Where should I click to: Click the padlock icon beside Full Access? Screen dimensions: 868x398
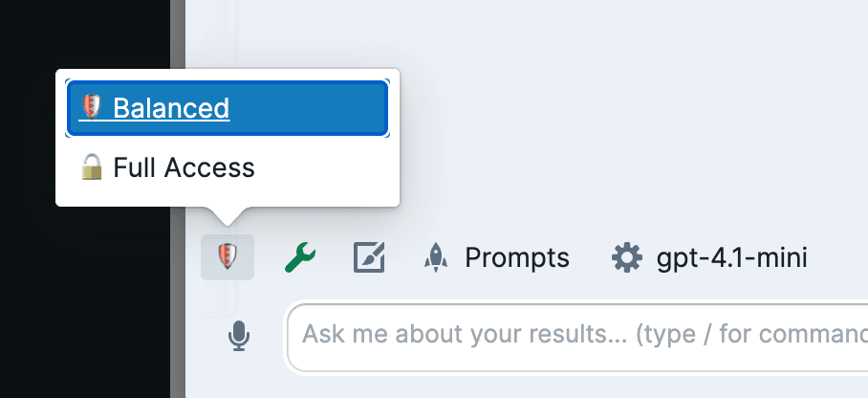(92, 169)
